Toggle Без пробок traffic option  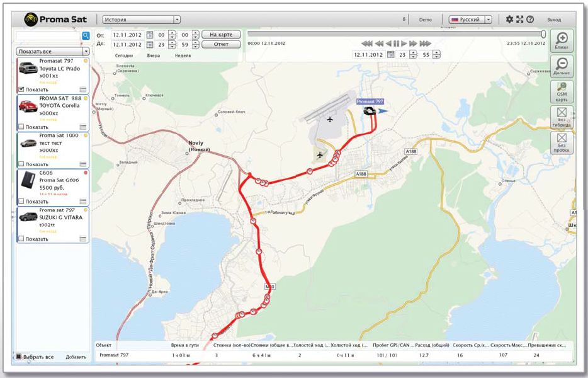point(562,142)
